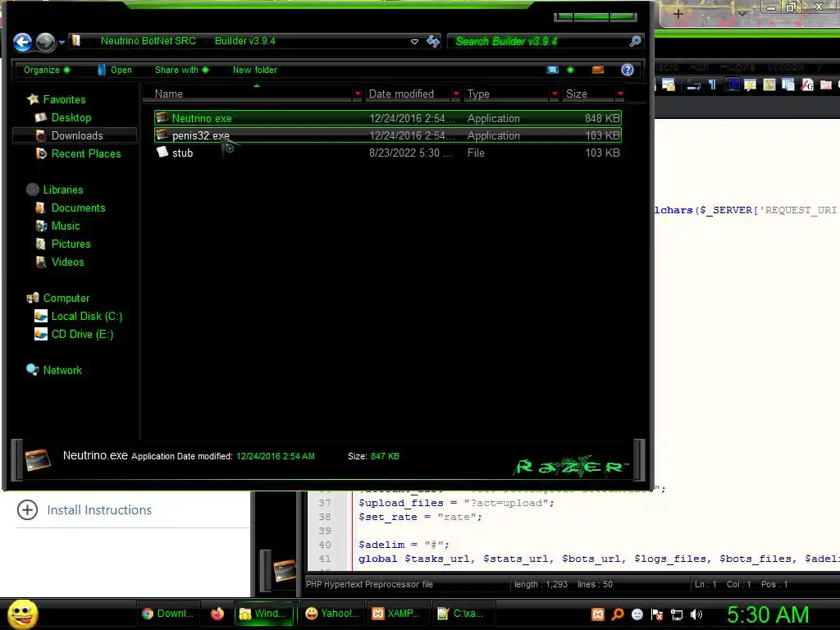The image size is (840, 630).
Task: Switch to the Yahoo! taskbar window
Action: (332, 614)
